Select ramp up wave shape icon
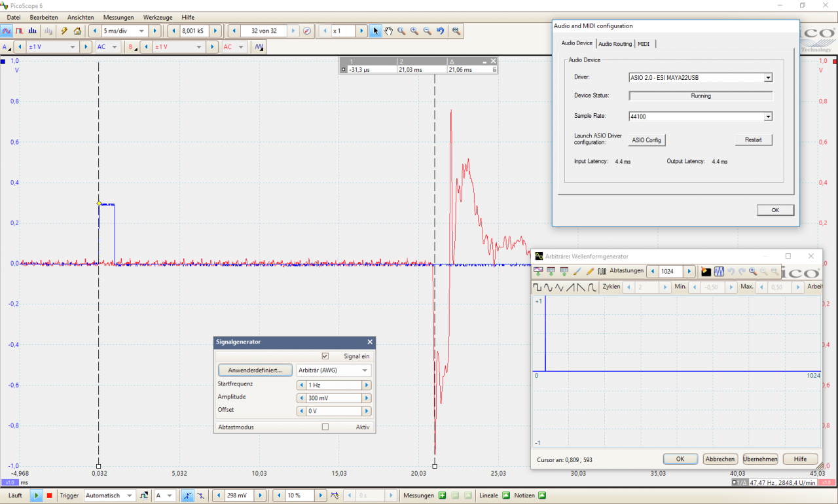838x504 pixels. click(570, 287)
